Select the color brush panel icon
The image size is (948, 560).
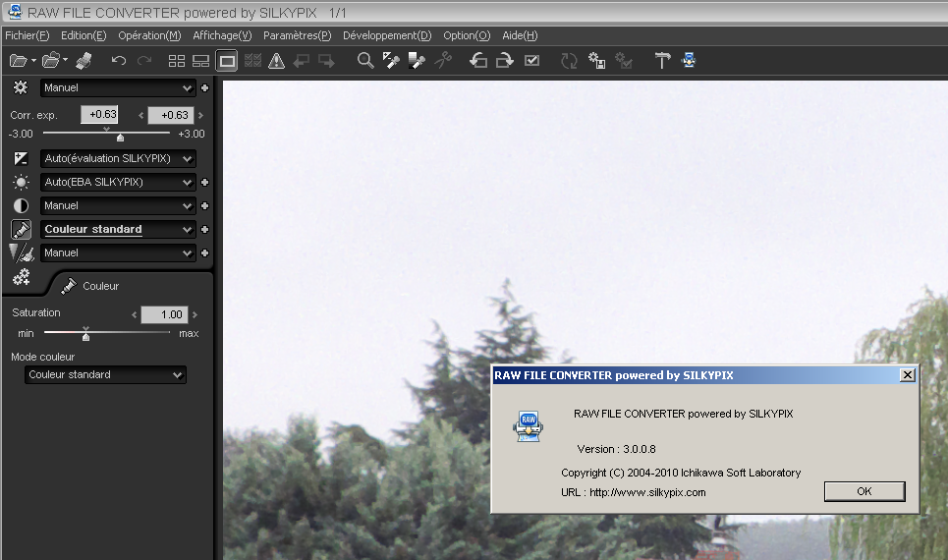[22, 229]
